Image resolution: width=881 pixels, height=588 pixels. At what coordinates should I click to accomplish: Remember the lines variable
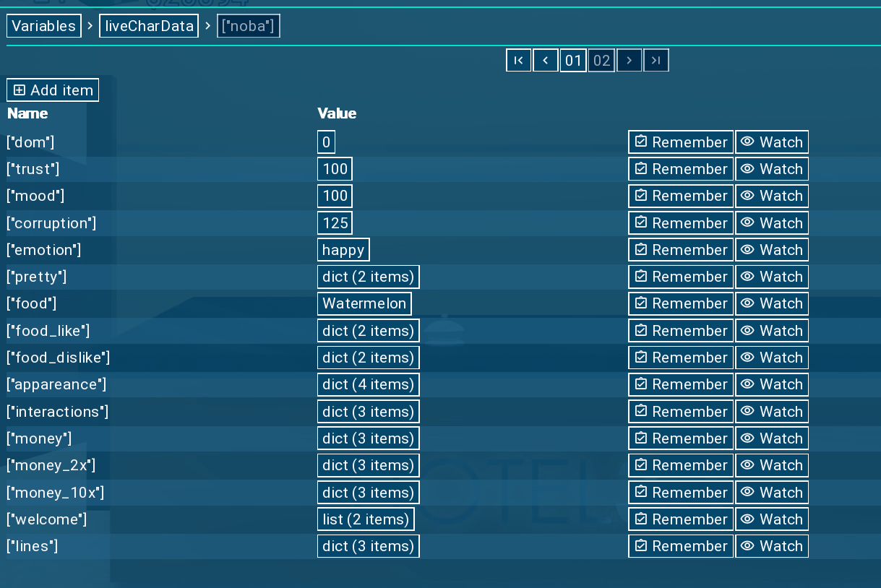(681, 546)
